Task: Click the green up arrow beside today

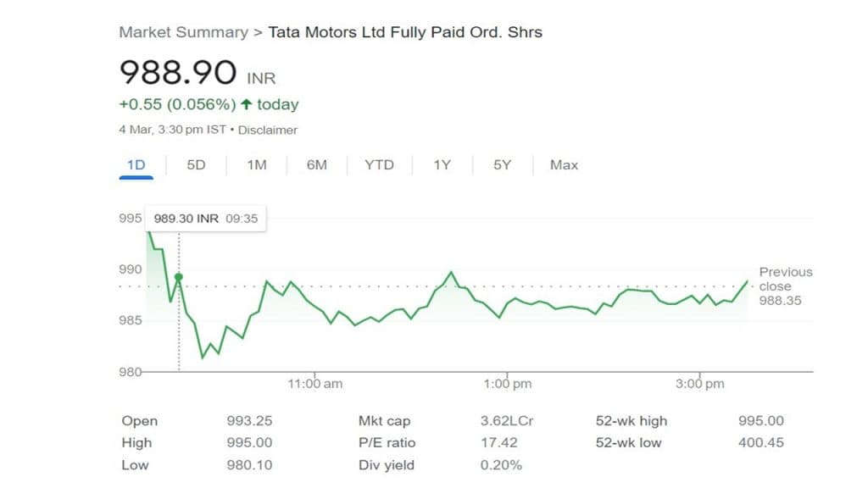Action: (246, 105)
